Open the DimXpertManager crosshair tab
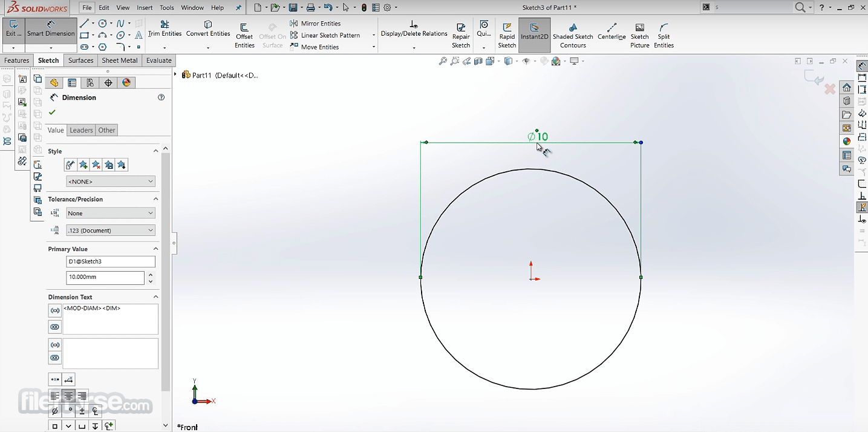This screenshot has width=868, height=432. (108, 83)
